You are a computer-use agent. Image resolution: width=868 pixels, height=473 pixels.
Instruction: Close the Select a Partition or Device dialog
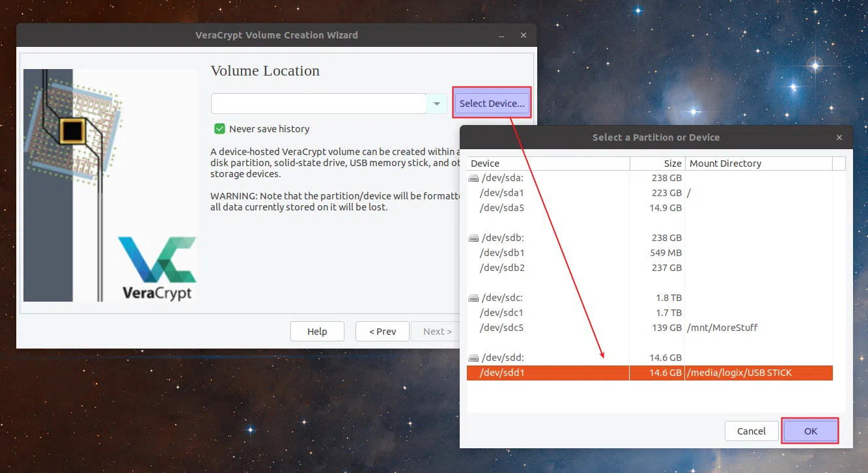(x=839, y=137)
